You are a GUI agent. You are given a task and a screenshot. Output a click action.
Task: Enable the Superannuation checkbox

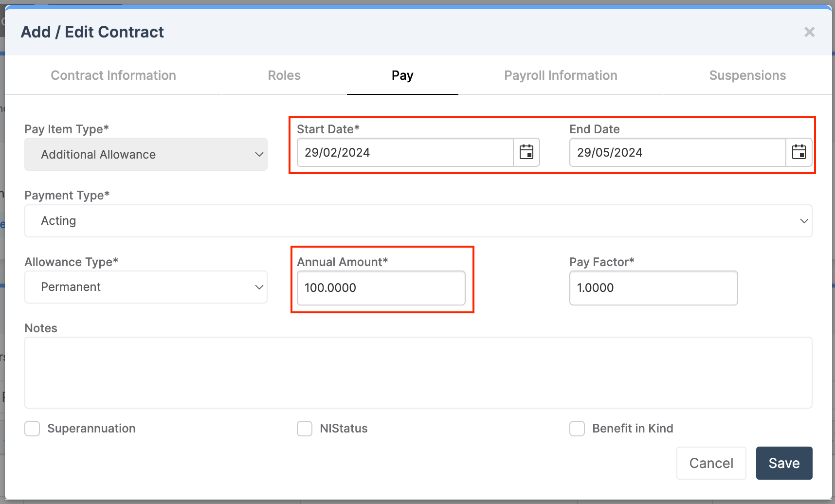[32, 429]
